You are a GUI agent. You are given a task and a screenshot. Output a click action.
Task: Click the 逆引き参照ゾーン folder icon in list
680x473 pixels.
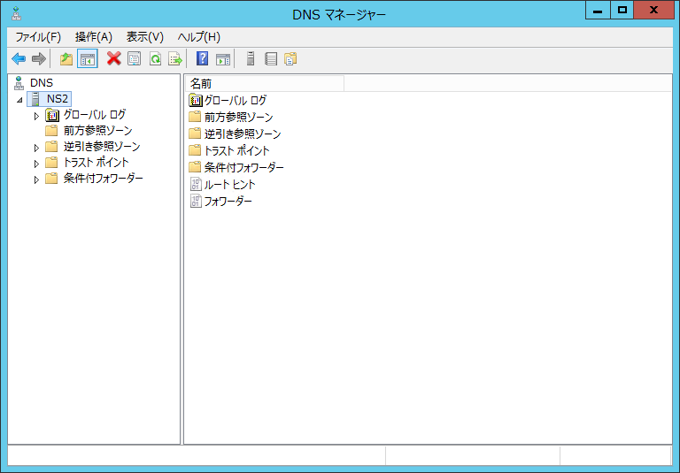point(195,134)
